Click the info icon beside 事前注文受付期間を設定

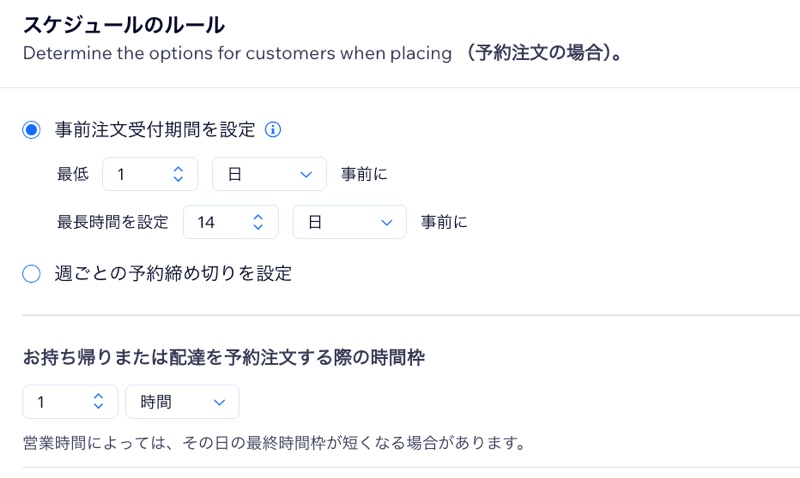pos(273,129)
